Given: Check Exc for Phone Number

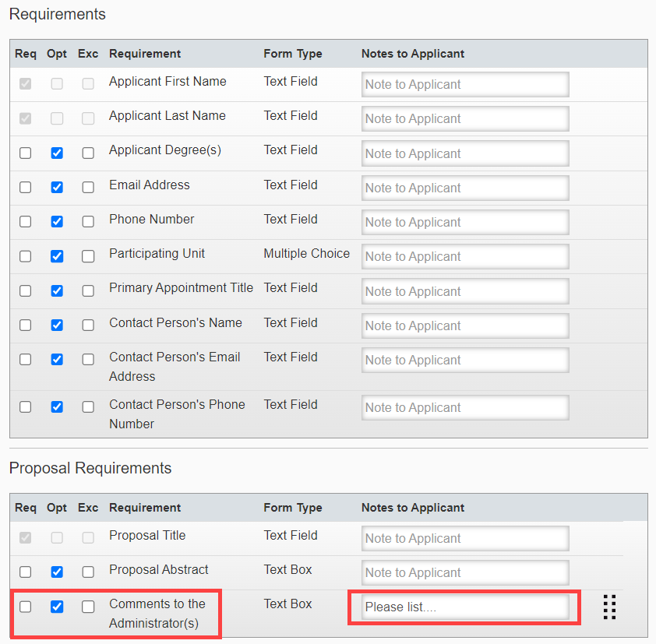Looking at the screenshot, I should coord(88,222).
